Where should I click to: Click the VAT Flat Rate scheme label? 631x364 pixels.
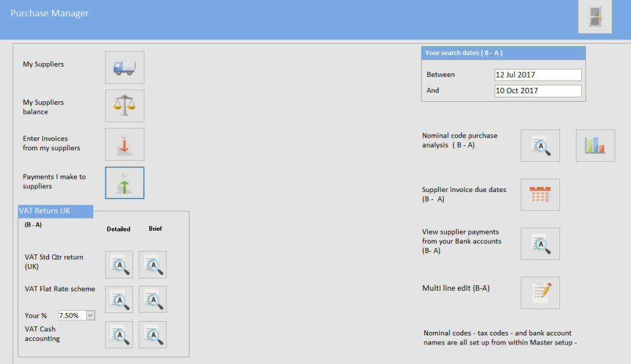tap(60, 289)
